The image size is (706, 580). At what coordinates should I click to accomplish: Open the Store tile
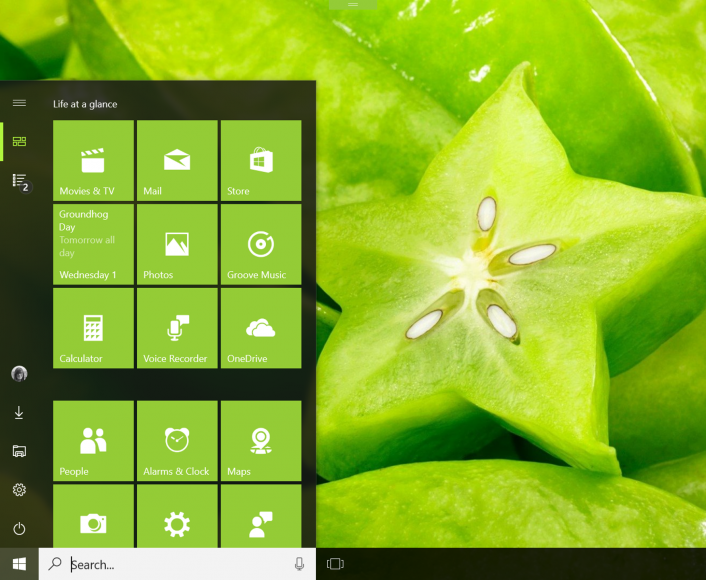point(261,160)
